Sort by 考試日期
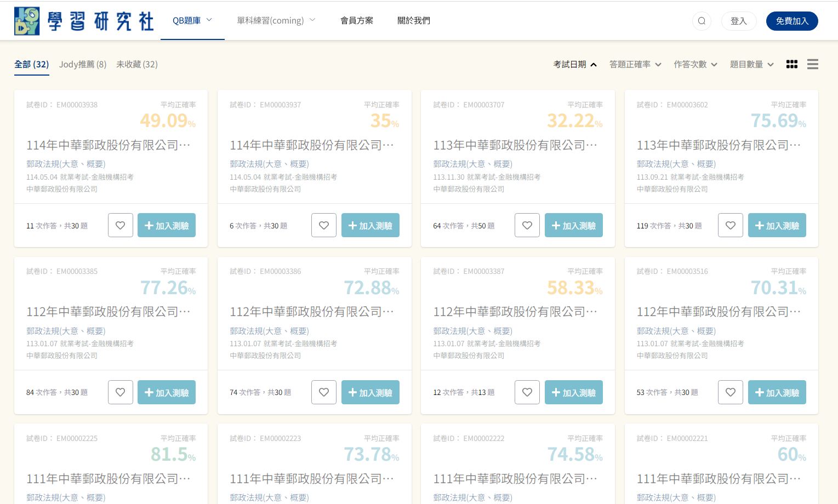 point(574,64)
